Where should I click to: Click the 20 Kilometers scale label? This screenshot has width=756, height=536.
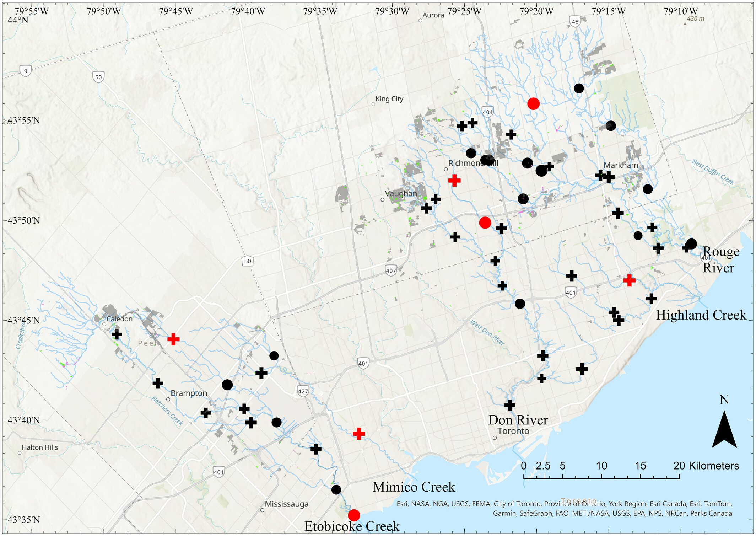click(706, 466)
